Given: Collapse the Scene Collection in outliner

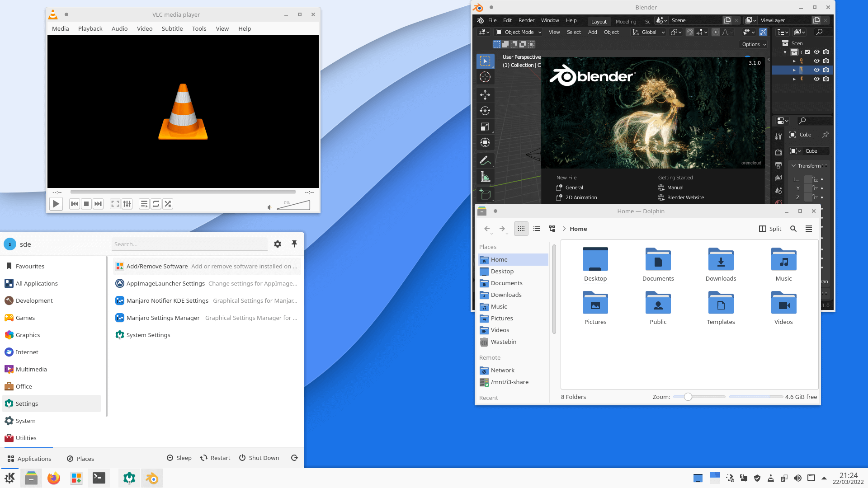Looking at the screenshot, I should point(785,52).
